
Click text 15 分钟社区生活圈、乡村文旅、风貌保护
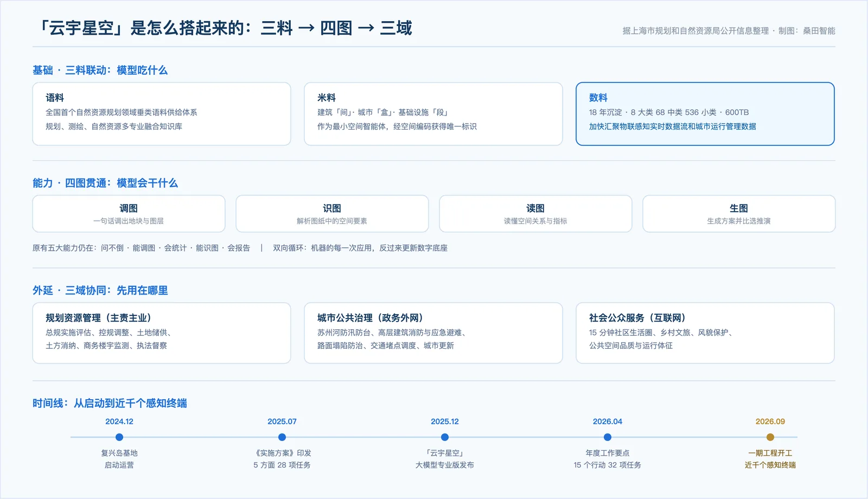pos(661,332)
